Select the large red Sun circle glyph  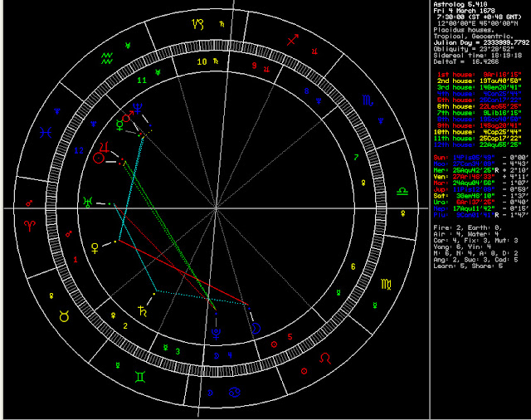point(98,159)
